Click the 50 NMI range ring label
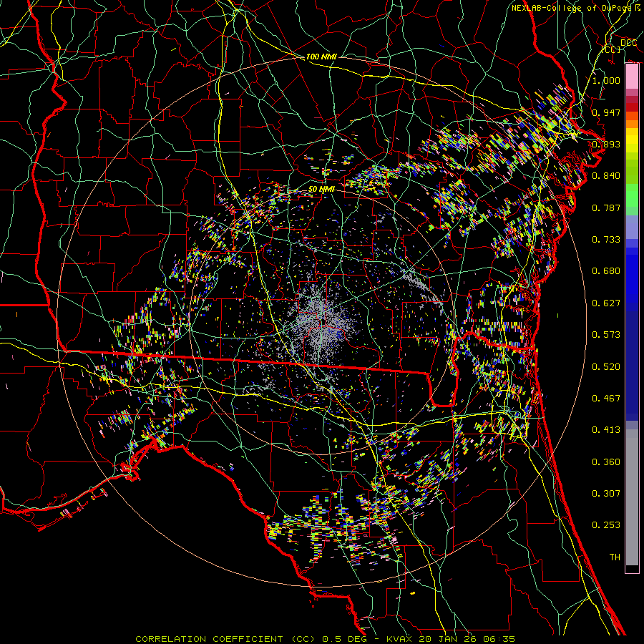Screen dimensions: 644x644 tap(321, 188)
